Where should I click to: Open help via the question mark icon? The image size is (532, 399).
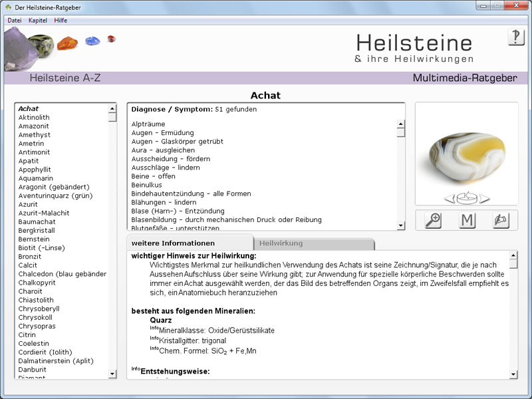coord(516,37)
